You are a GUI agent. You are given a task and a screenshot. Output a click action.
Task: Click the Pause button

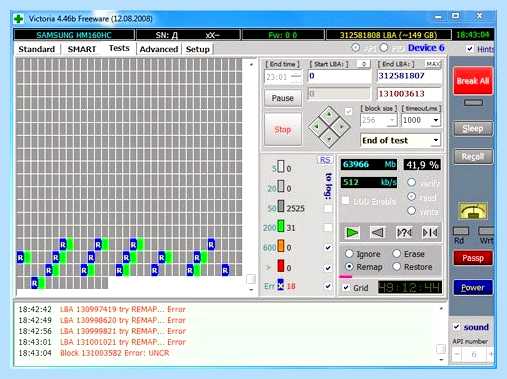[x=283, y=98]
